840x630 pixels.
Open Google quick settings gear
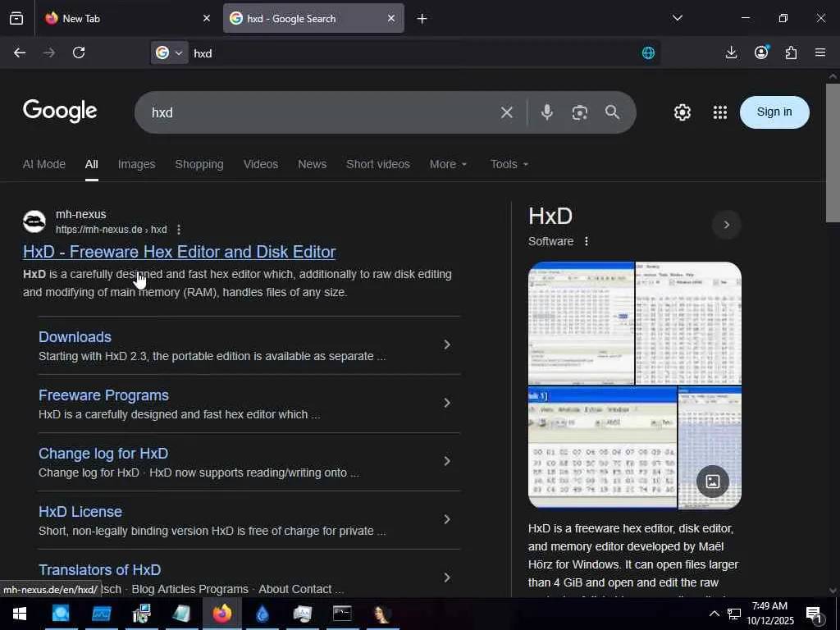tap(682, 112)
